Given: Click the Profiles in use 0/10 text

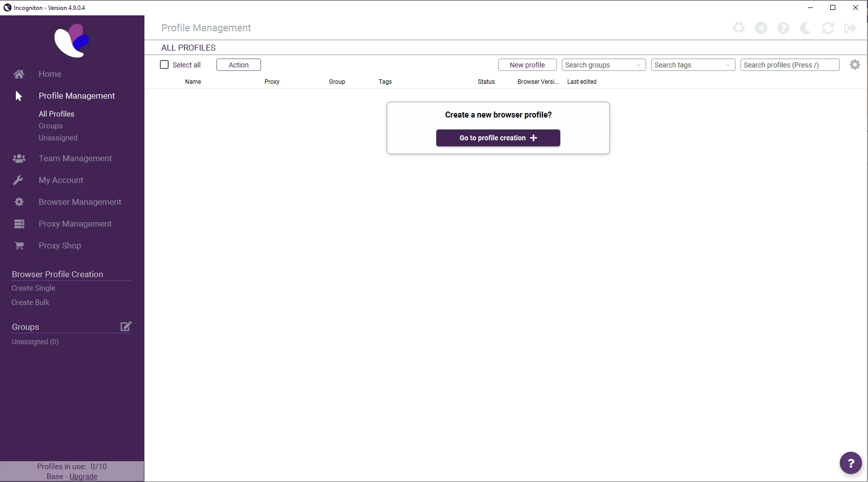Looking at the screenshot, I should (x=72, y=467).
